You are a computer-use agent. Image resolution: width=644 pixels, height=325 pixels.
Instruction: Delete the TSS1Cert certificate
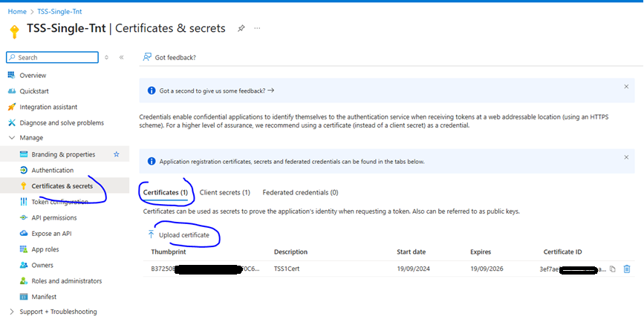coord(627,269)
